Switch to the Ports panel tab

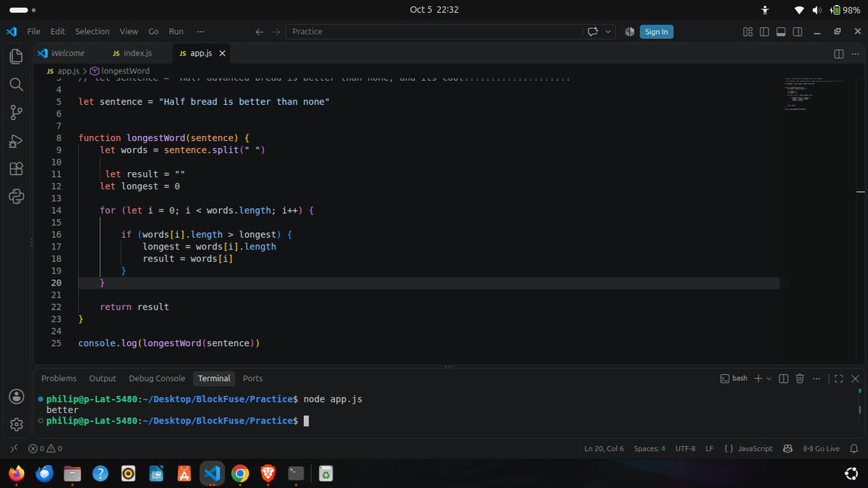[x=252, y=378]
